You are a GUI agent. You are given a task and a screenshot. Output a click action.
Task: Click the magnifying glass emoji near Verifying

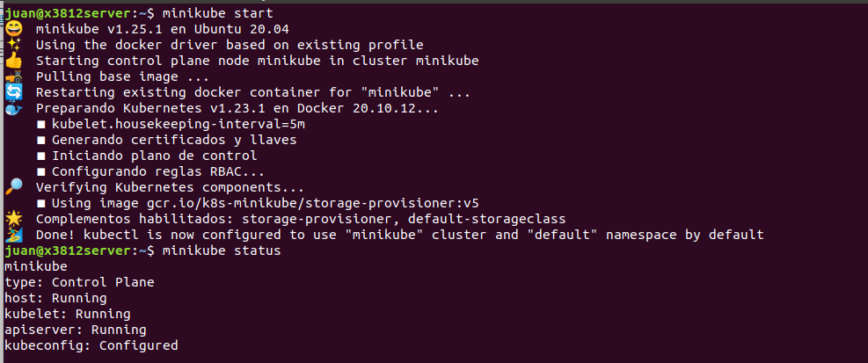13,187
